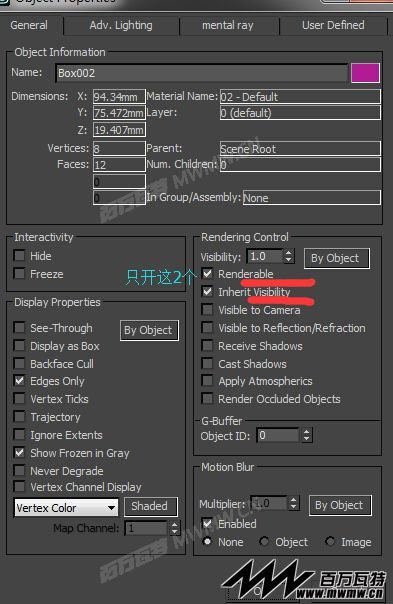393x604 pixels.
Task: Enable See-Through display
Action: point(19,328)
